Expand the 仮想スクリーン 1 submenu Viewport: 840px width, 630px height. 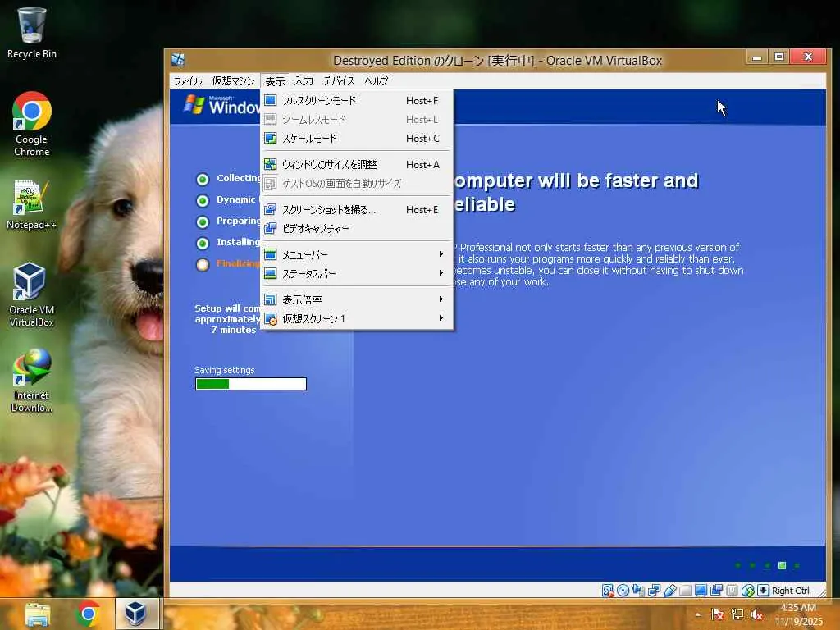[x=357, y=318]
